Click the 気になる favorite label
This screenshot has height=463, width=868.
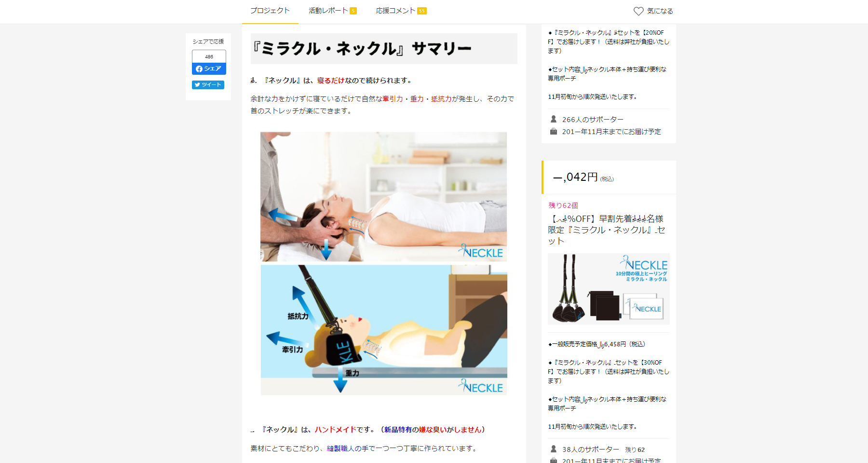660,11
